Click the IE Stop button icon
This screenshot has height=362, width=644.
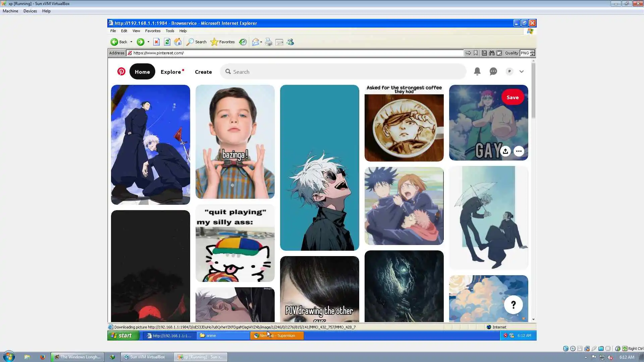[x=156, y=42]
